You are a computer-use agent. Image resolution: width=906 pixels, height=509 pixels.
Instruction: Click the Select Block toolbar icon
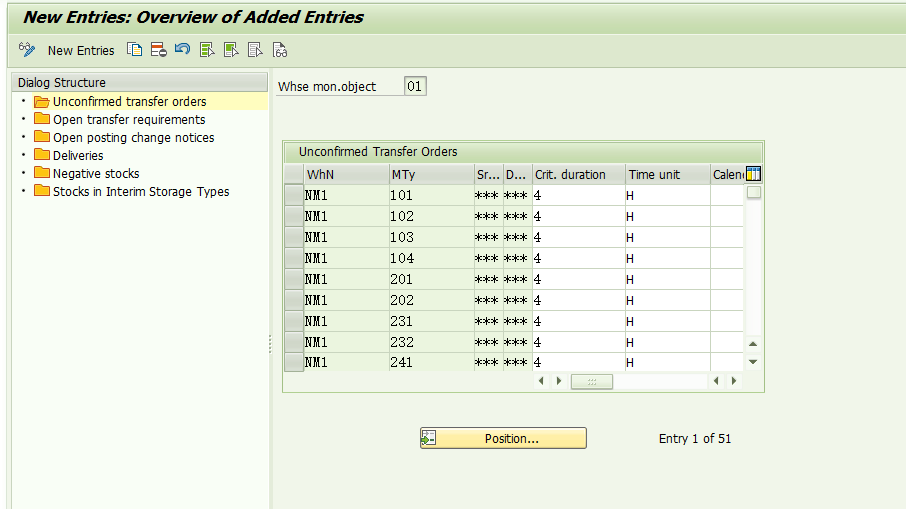[231, 50]
